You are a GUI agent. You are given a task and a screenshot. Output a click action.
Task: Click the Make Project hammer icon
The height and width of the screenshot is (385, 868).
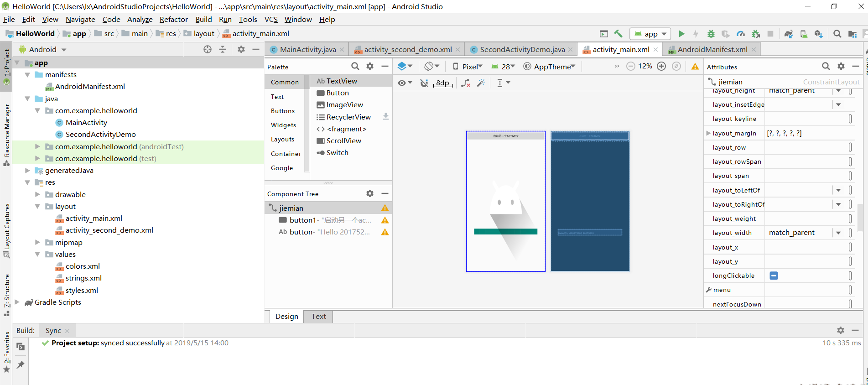(x=619, y=34)
